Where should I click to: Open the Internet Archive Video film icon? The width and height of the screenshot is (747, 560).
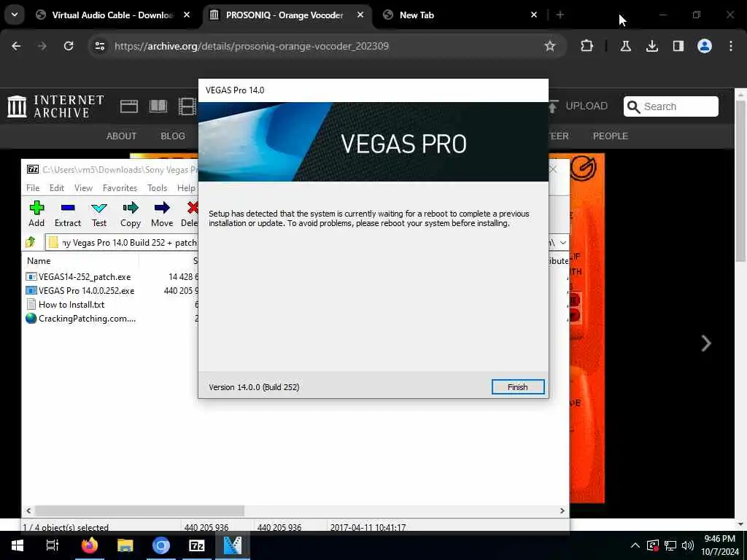click(x=187, y=106)
